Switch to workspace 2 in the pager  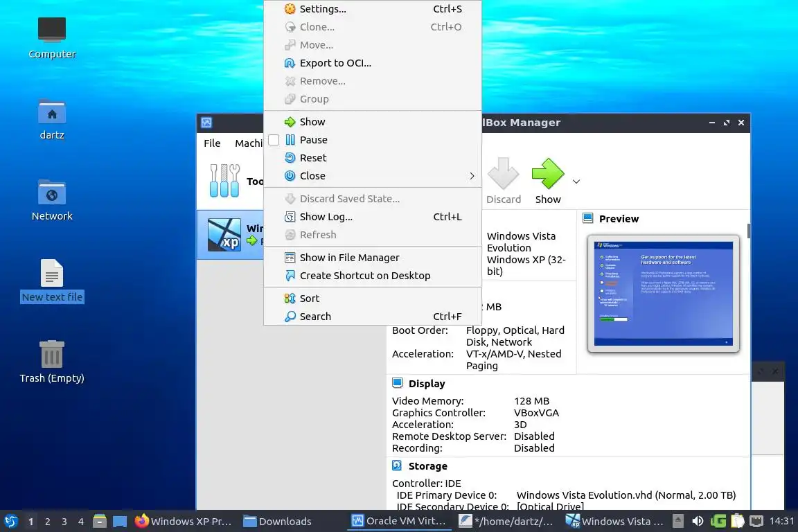tap(47, 522)
